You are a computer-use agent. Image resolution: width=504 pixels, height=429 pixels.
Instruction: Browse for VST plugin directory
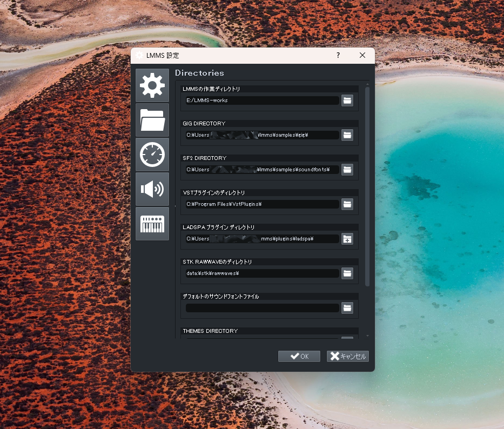[x=347, y=204]
